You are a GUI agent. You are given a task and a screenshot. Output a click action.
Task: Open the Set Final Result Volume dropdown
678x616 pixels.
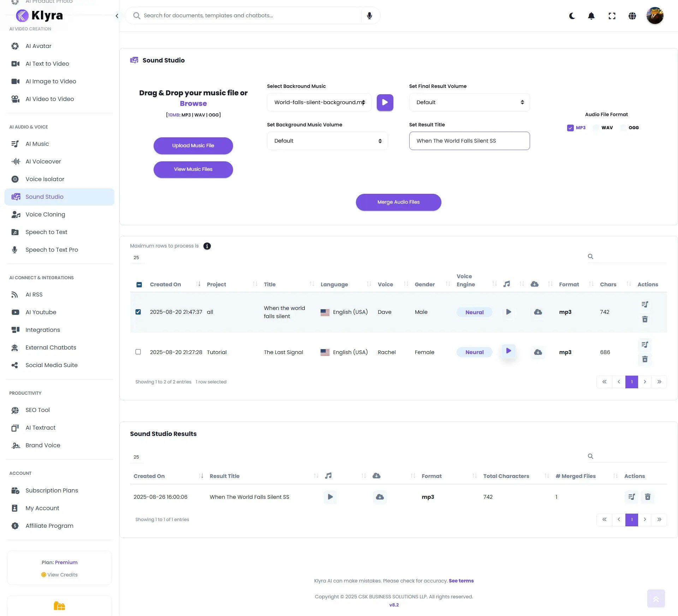[x=469, y=102]
